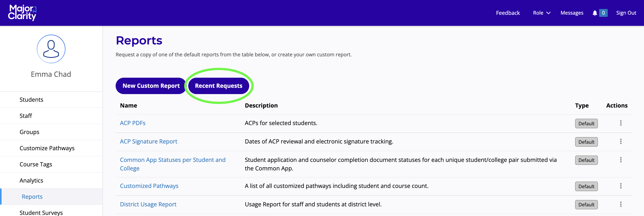Open the Messages menu item
Screen dimensions: 644x216
coord(572,13)
